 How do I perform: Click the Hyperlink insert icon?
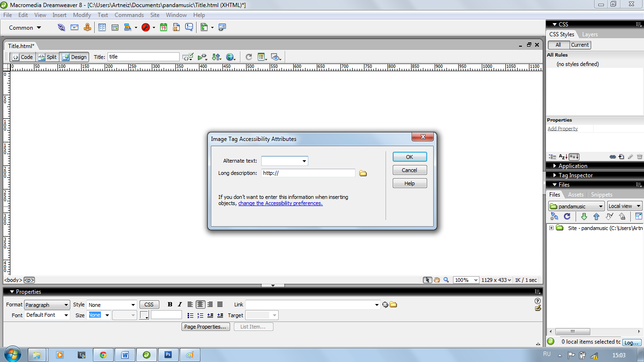pos(61,27)
